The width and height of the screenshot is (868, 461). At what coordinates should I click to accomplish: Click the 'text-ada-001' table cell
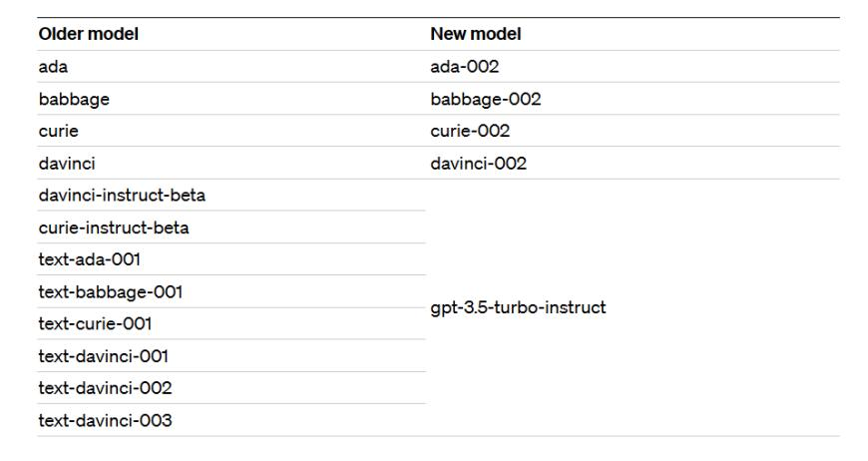click(x=89, y=259)
